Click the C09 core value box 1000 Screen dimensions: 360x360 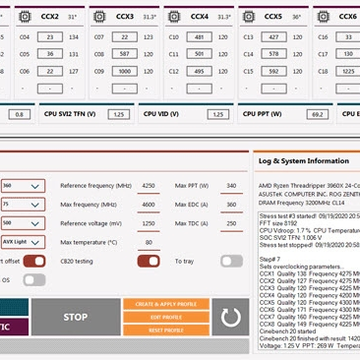[x=125, y=71]
